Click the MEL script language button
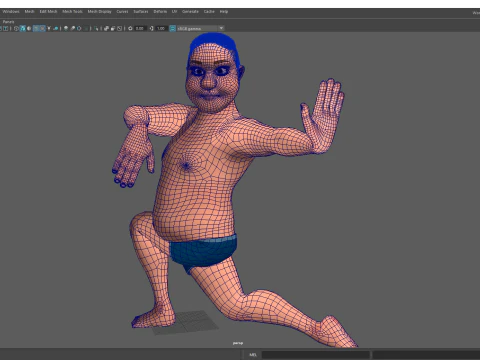The width and height of the screenshot is (480, 360). pyautogui.click(x=253, y=355)
